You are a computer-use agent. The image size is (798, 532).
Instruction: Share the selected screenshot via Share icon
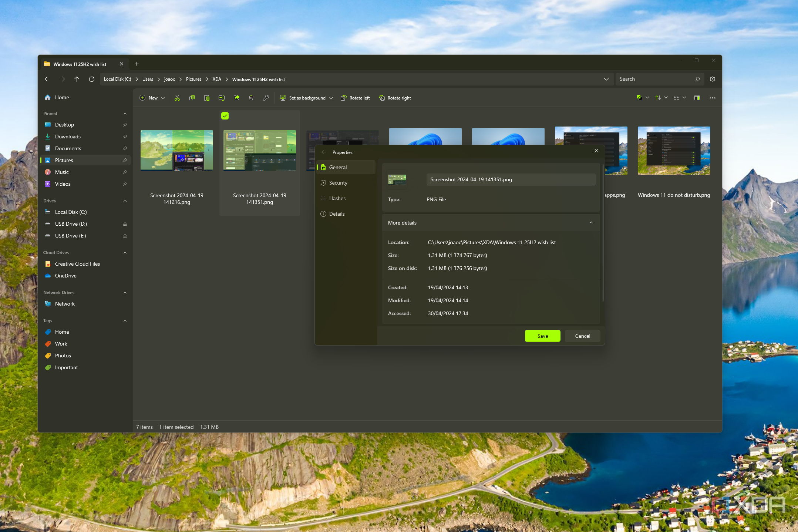click(x=236, y=98)
